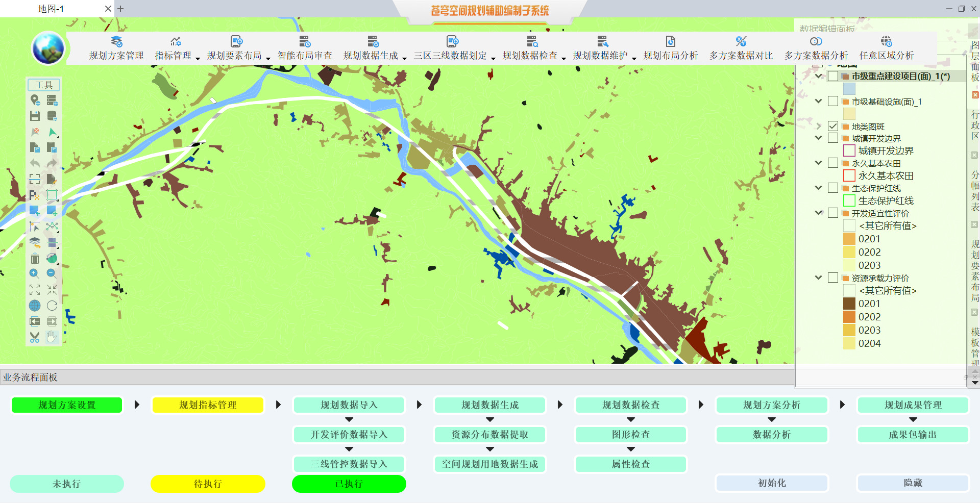980x503 pixels.
Task: Click the green rectangle selection tool
Action: coord(52,195)
